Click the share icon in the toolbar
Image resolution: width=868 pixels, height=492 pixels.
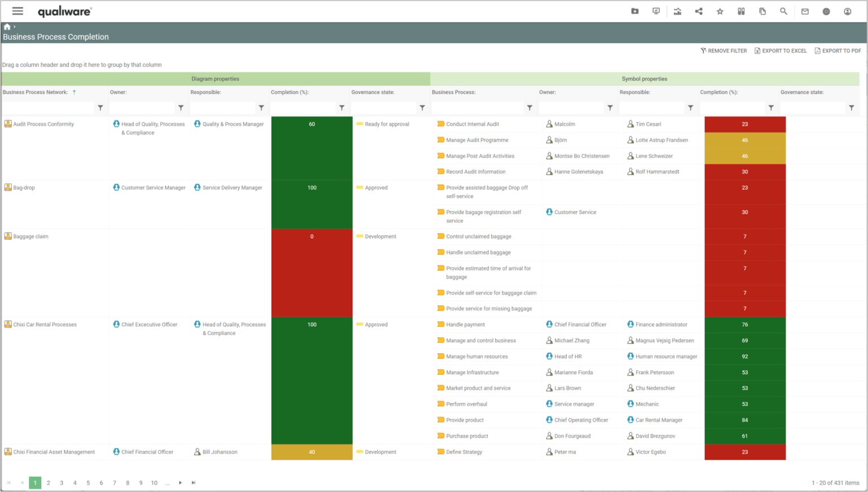pyautogui.click(x=698, y=11)
